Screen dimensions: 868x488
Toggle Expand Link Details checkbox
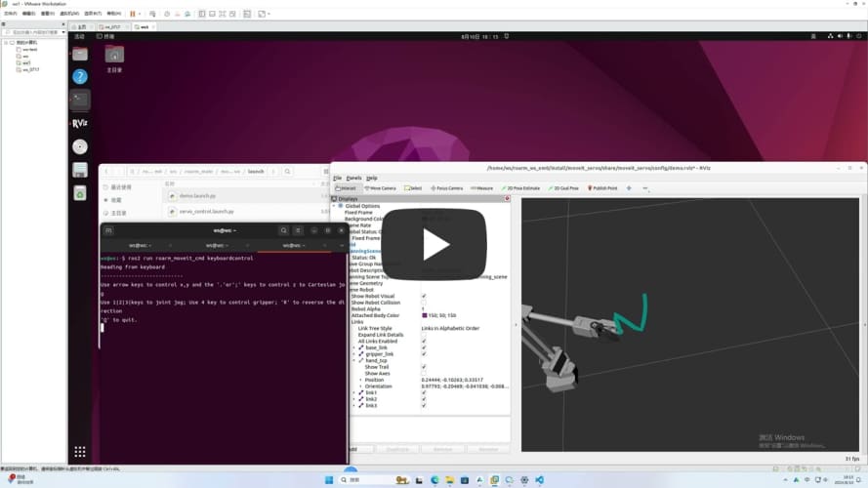[424, 335]
